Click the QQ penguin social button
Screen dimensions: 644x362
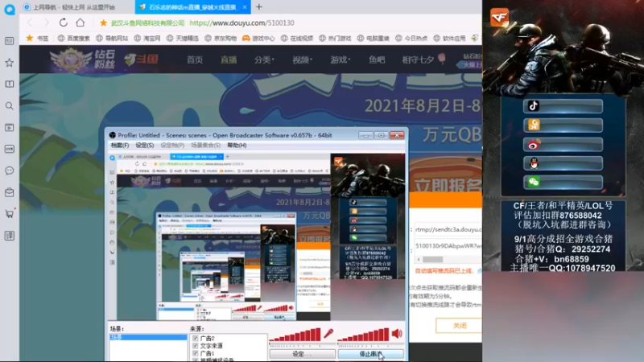point(563,163)
